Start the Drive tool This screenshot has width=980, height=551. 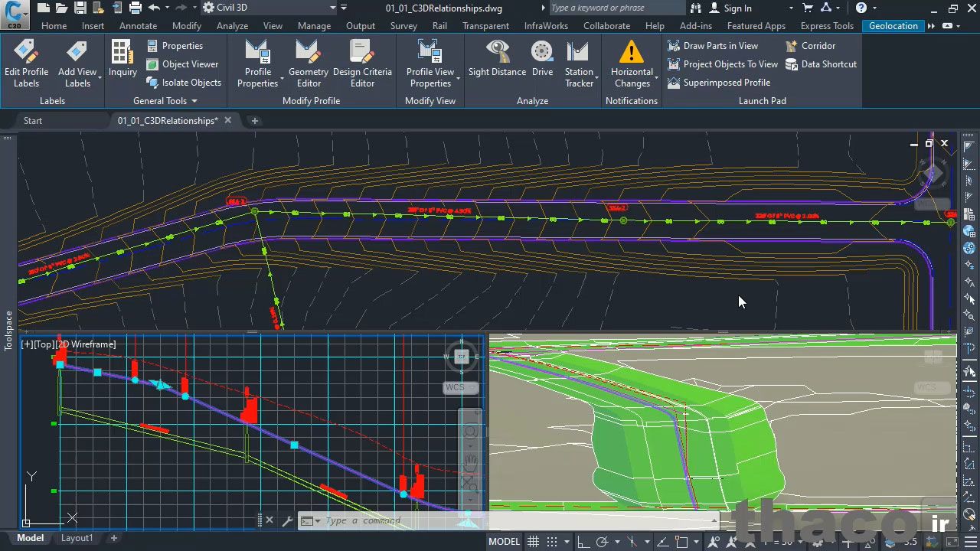point(542,59)
